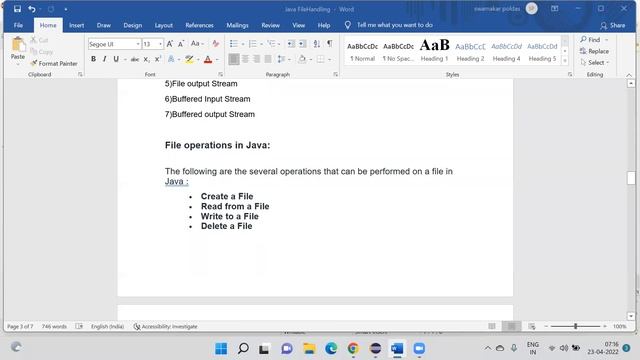Viewport: 640px width, 360px height.
Task: Clear all formatting from the selection
Action: [x=216, y=44]
